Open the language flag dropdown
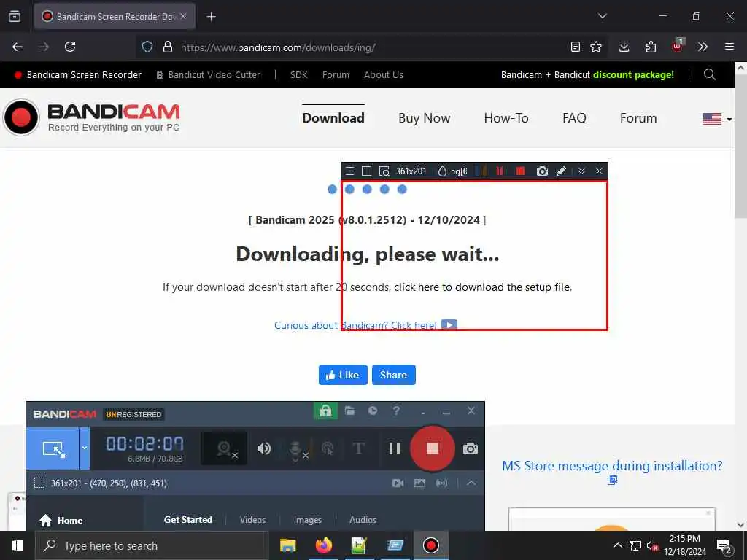 click(718, 119)
